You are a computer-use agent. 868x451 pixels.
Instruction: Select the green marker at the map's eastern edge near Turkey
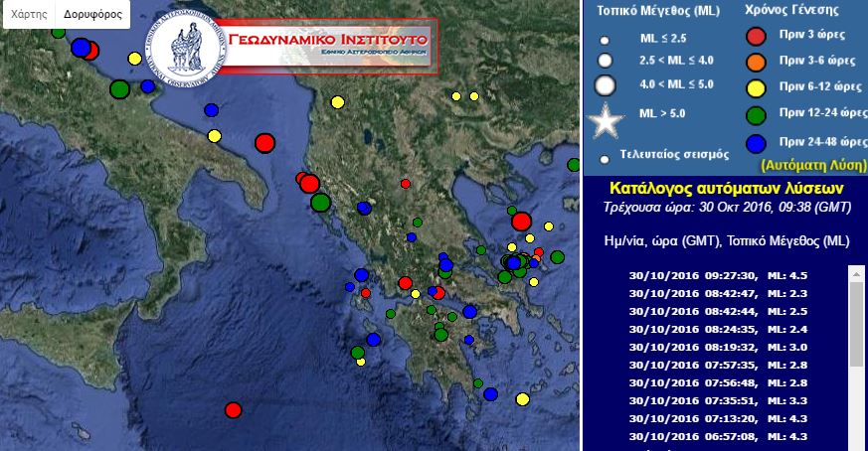tap(574, 164)
